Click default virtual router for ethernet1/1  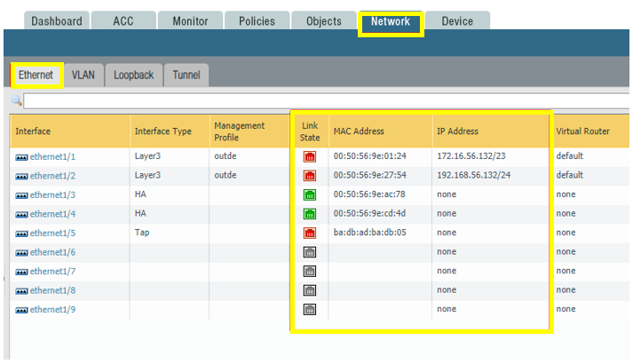click(570, 156)
